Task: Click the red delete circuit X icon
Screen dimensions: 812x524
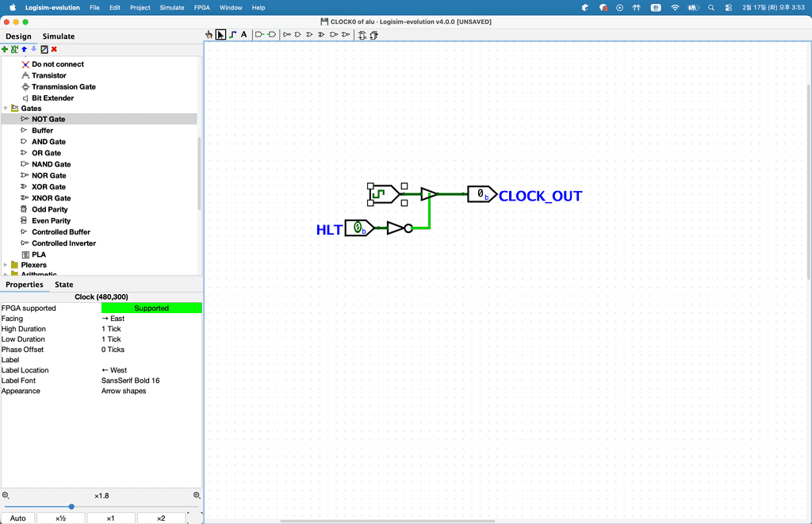Action: pyautogui.click(x=54, y=49)
